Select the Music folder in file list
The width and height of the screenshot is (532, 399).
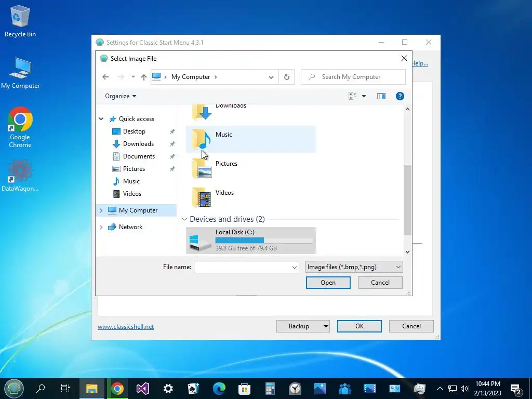[251, 139]
